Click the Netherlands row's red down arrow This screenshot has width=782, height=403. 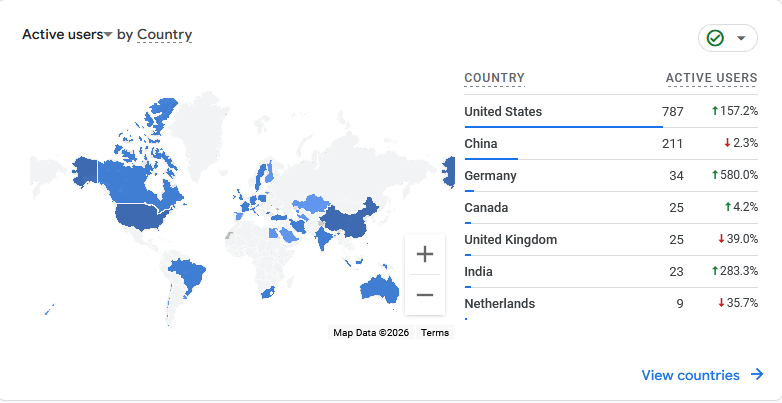point(721,303)
